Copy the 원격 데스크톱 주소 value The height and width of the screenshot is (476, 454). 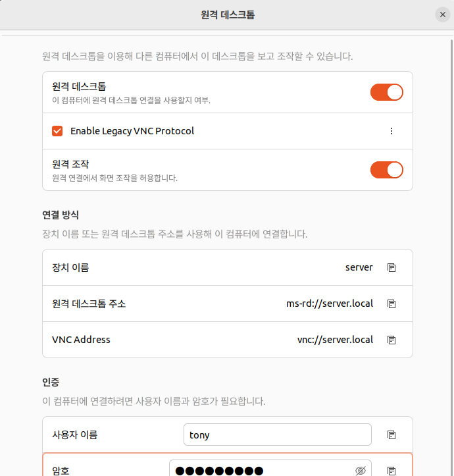point(391,304)
